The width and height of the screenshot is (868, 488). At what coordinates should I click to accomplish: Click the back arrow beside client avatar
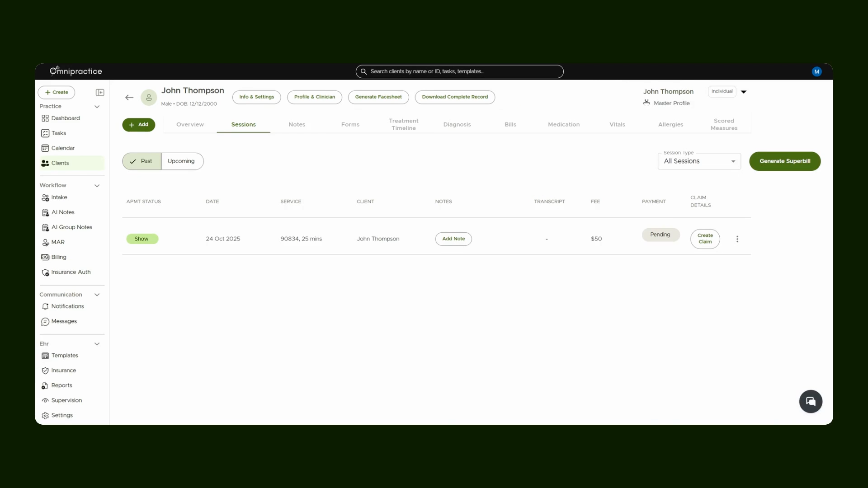129,98
